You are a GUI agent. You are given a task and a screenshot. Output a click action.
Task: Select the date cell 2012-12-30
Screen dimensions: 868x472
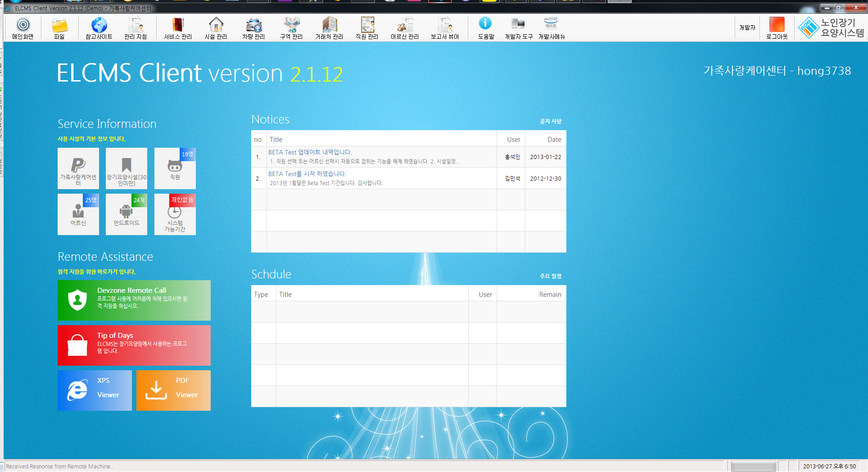click(546, 179)
